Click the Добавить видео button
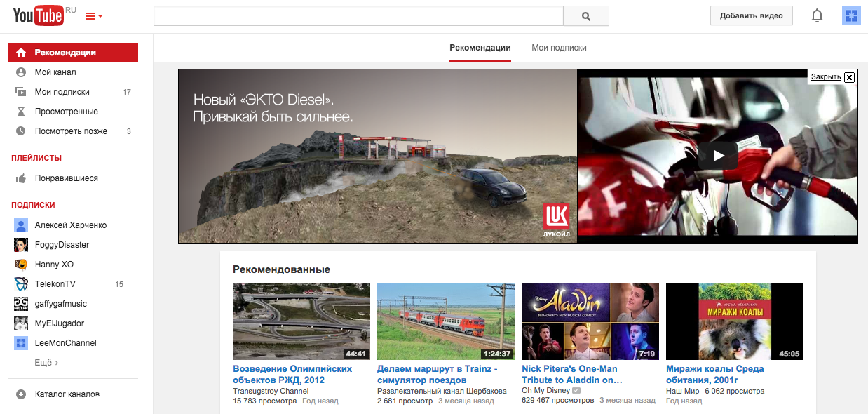This screenshot has height=414, width=868. click(x=751, y=16)
